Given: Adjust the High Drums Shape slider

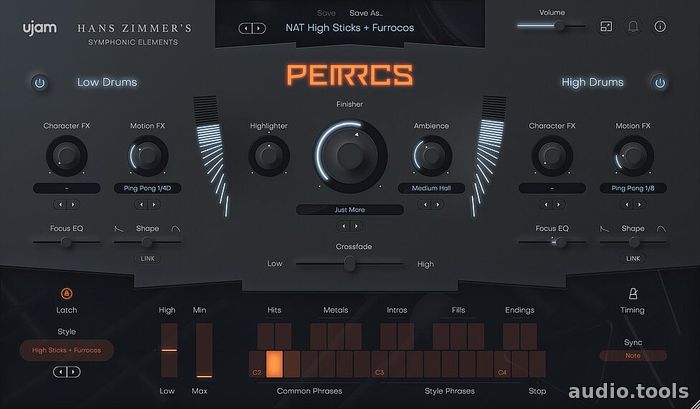Looking at the screenshot, I should 633,242.
